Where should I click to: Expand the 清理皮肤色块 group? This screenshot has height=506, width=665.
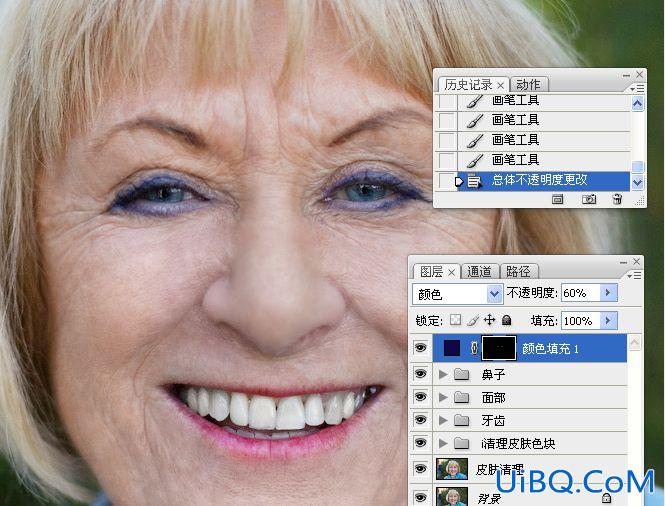click(x=443, y=443)
